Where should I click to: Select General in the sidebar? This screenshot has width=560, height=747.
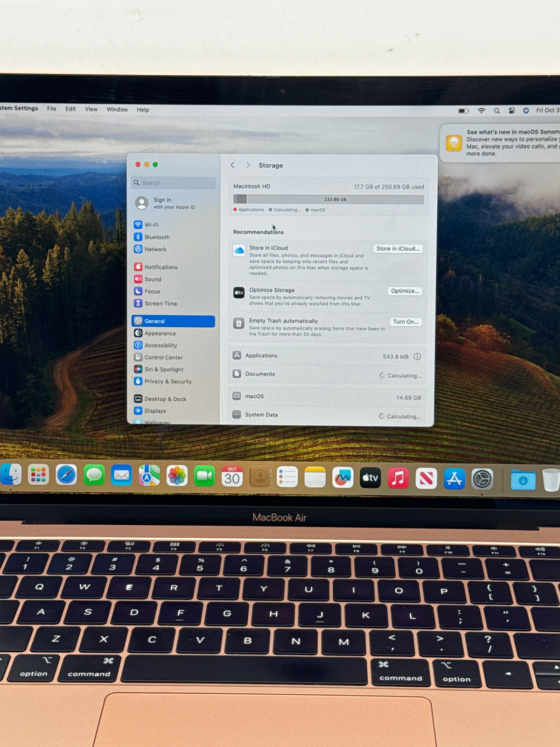174,321
